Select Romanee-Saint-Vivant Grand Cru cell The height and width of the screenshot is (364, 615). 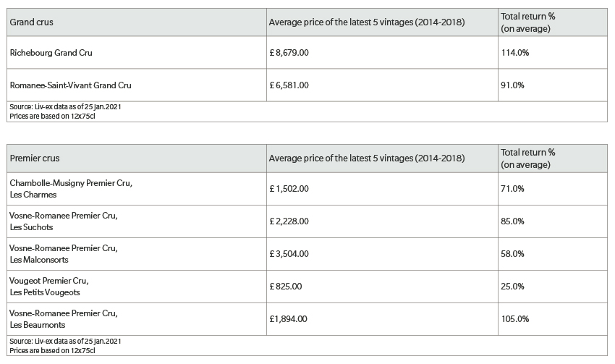(x=137, y=85)
